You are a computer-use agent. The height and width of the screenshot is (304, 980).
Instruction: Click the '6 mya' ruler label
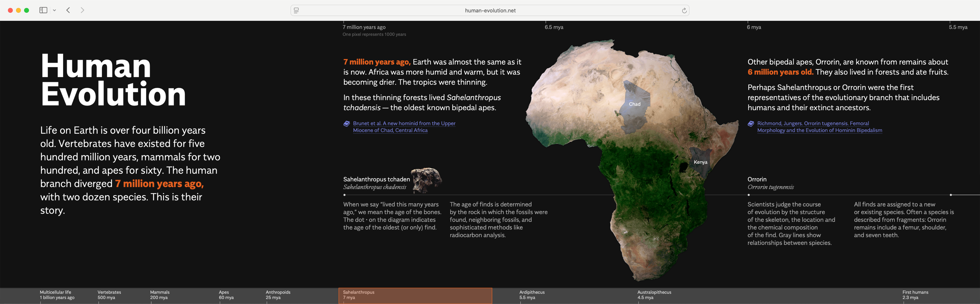pyautogui.click(x=754, y=27)
